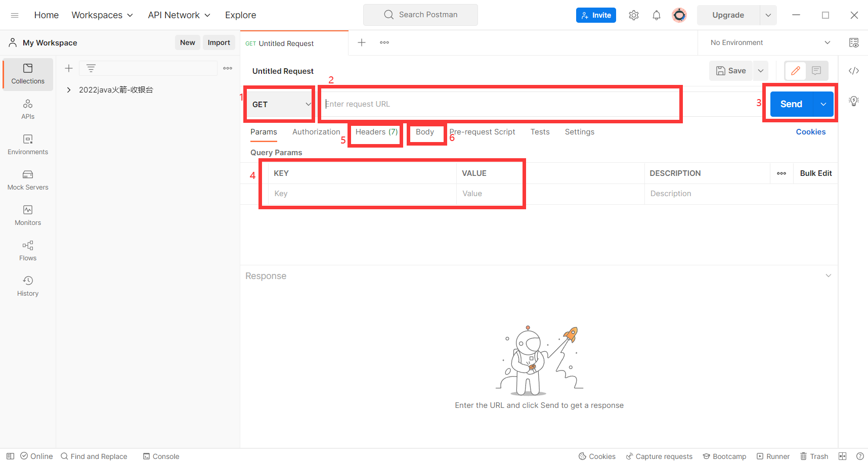Open the hamburger menu icon
The width and height of the screenshot is (868, 463).
[15, 15]
